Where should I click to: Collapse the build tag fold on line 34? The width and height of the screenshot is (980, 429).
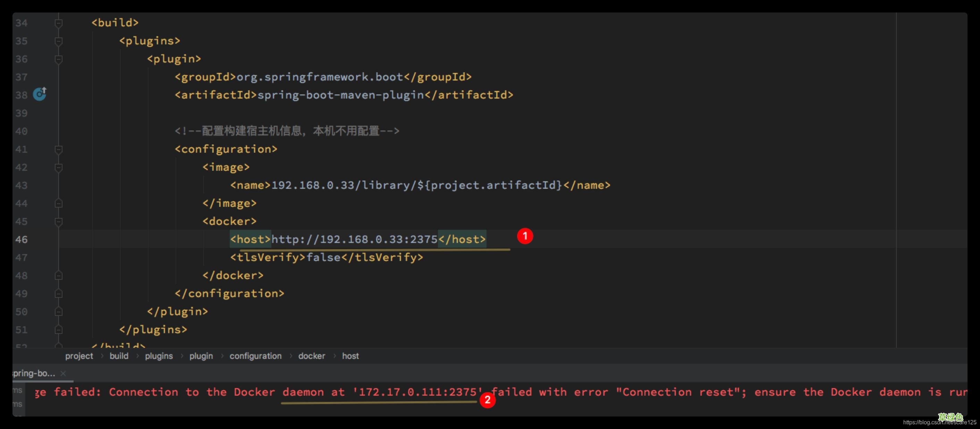(x=58, y=23)
